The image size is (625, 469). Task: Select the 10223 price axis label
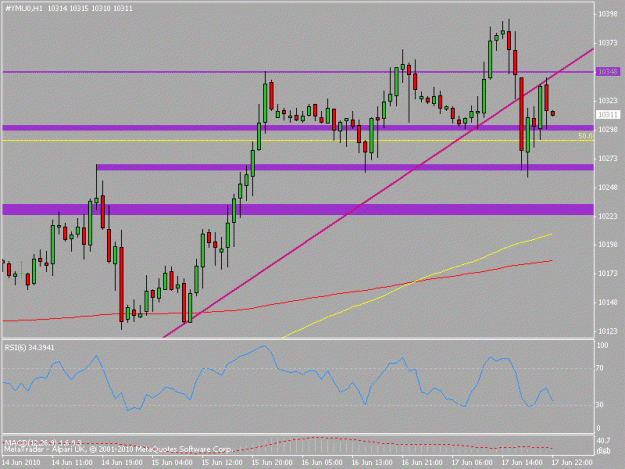[x=608, y=216]
